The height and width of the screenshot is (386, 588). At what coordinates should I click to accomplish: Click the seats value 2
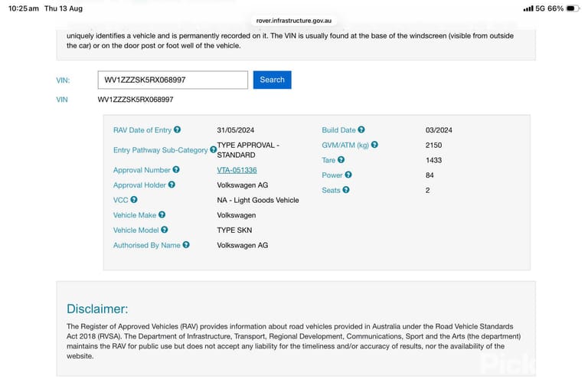[x=427, y=190]
